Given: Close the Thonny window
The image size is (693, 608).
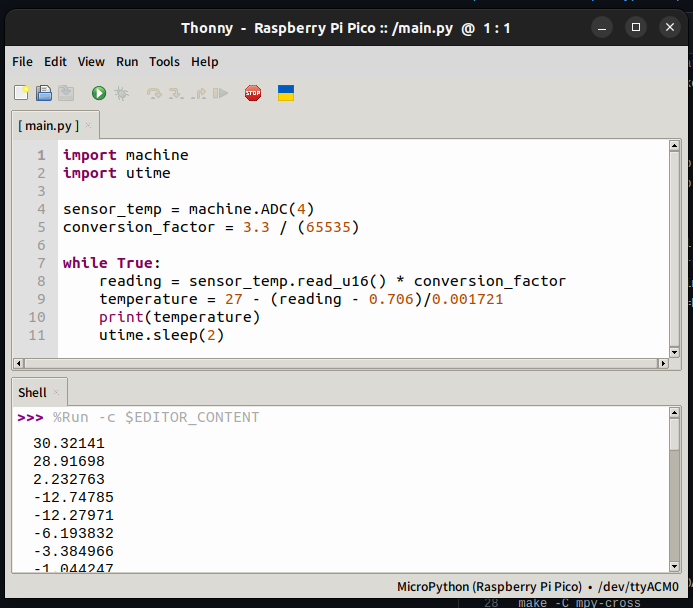Looking at the screenshot, I should 670,27.
